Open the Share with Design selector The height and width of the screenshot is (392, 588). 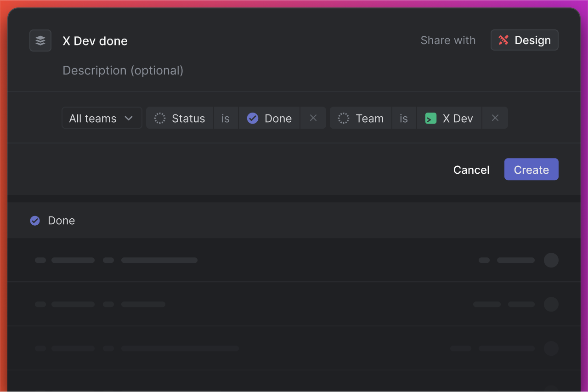click(525, 40)
